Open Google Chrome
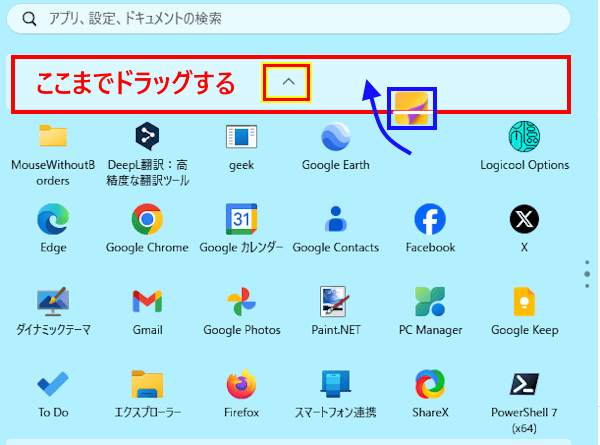 [x=147, y=219]
